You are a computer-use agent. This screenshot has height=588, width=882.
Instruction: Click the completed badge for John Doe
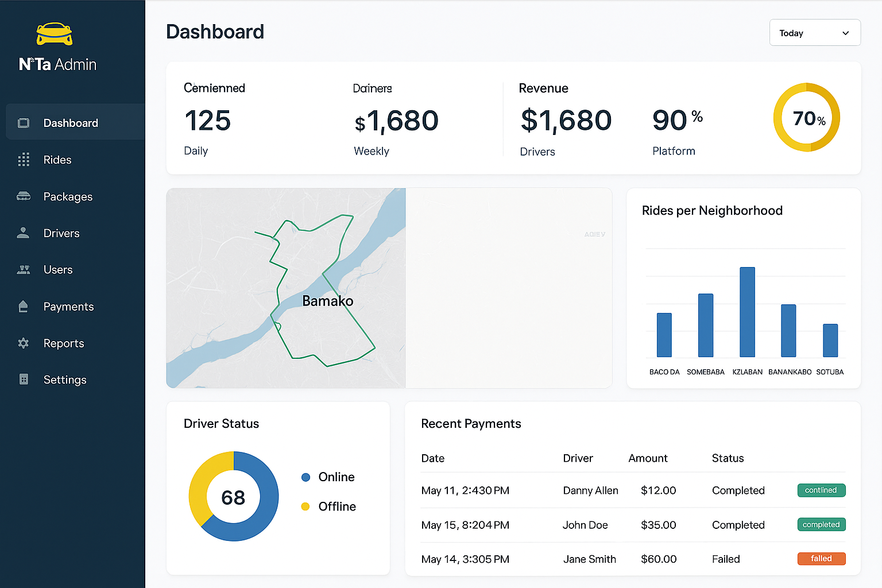point(821,525)
